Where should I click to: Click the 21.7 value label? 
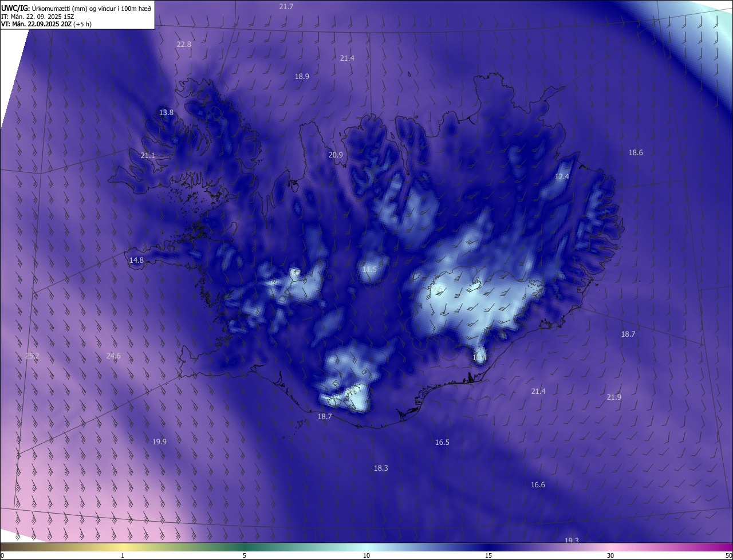(x=286, y=6)
